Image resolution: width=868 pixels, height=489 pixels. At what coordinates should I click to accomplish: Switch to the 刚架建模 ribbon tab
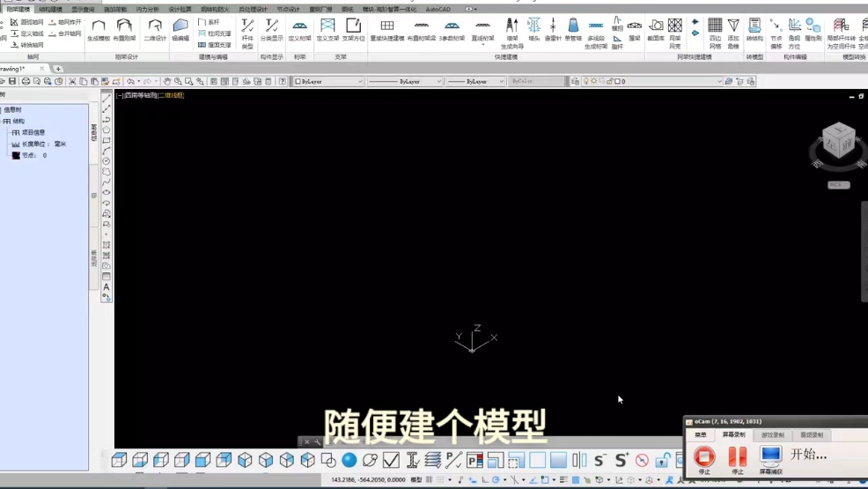(18, 10)
